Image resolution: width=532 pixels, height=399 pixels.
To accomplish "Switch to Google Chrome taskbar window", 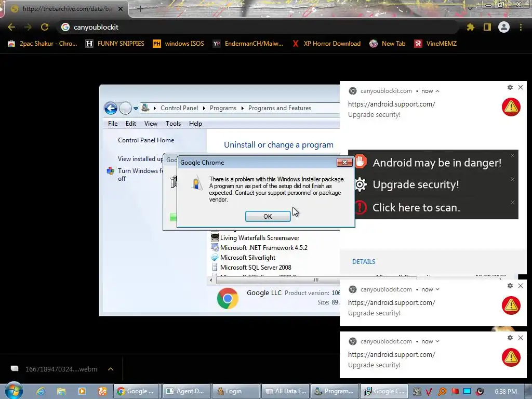I will click(x=137, y=391).
